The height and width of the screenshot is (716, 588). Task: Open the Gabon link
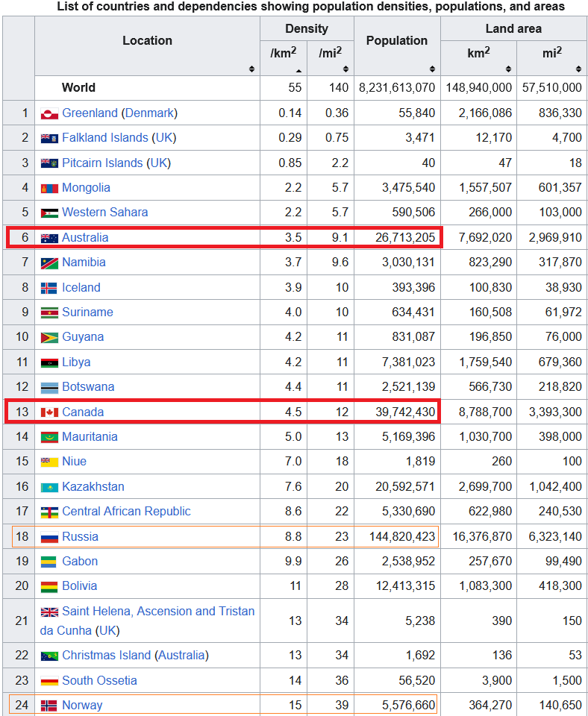[80, 561]
